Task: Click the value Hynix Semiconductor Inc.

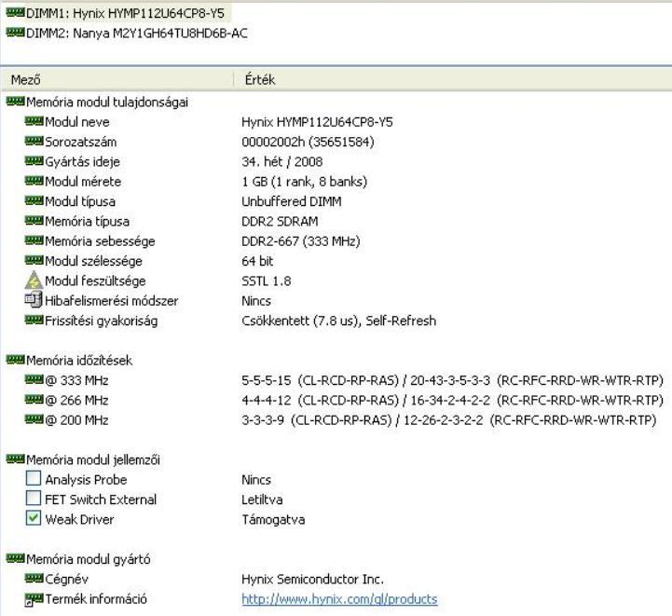Action: tap(312, 579)
